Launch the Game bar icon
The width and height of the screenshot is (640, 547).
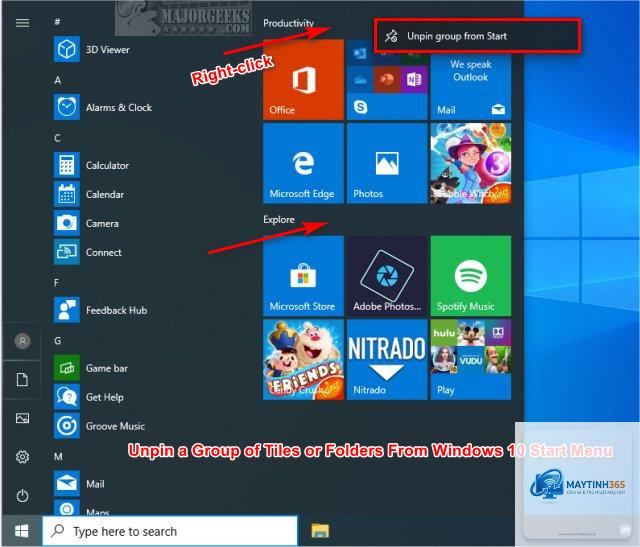point(67,368)
